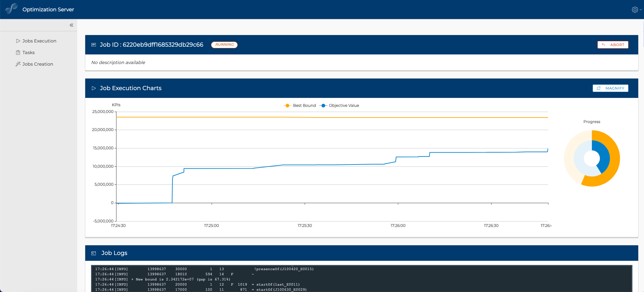This screenshot has height=292, width=644.
Task: Open the settings gear in the top bar
Action: point(634,9)
